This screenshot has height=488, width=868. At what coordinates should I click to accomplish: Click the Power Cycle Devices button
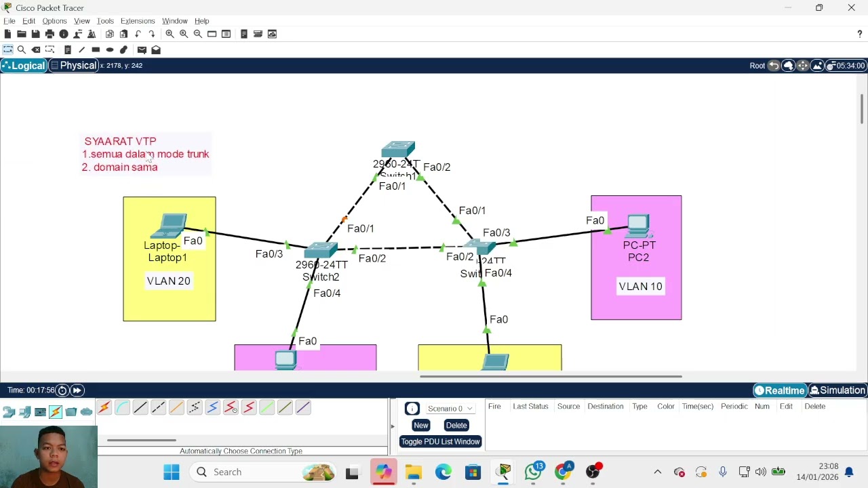point(62,390)
